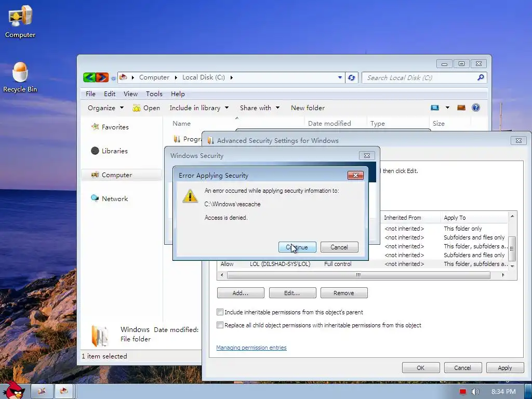Open the File menu
Image resolution: width=532 pixels, height=399 pixels.
[90, 94]
